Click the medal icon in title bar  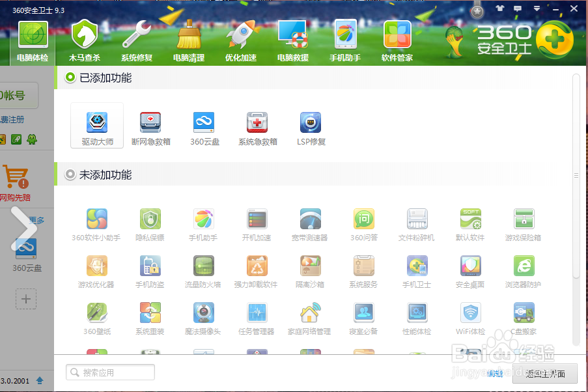[477, 10]
